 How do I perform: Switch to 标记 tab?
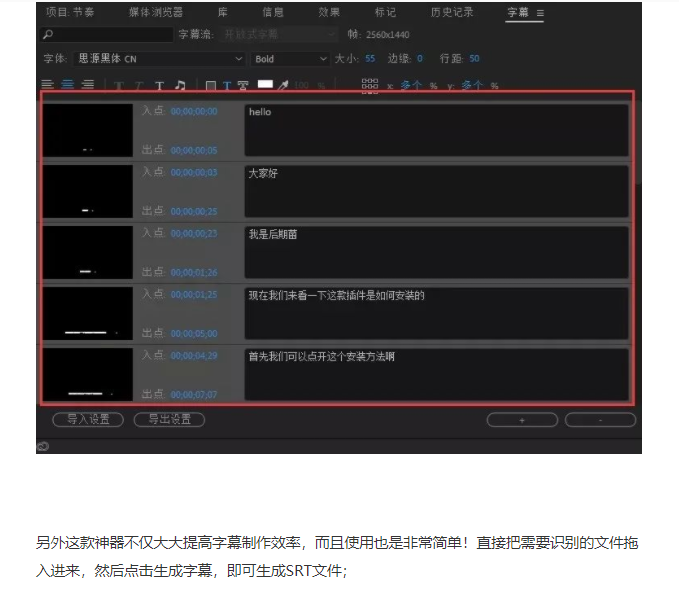[x=385, y=12]
